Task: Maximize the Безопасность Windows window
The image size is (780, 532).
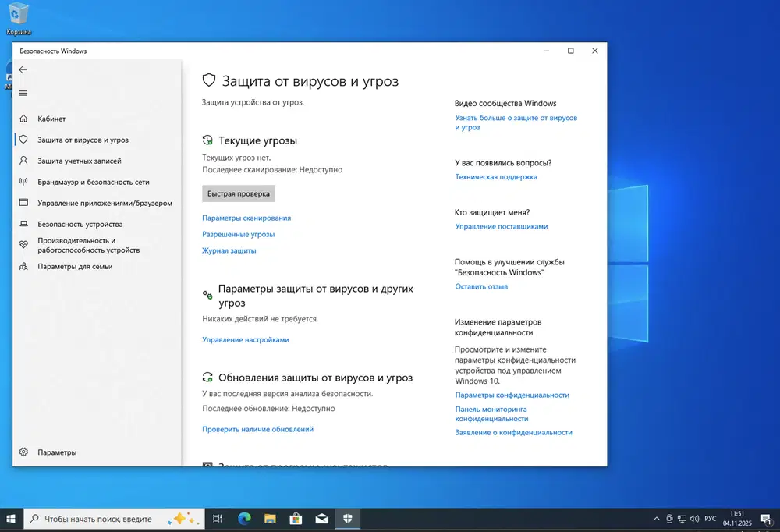Action: pyautogui.click(x=571, y=51)
